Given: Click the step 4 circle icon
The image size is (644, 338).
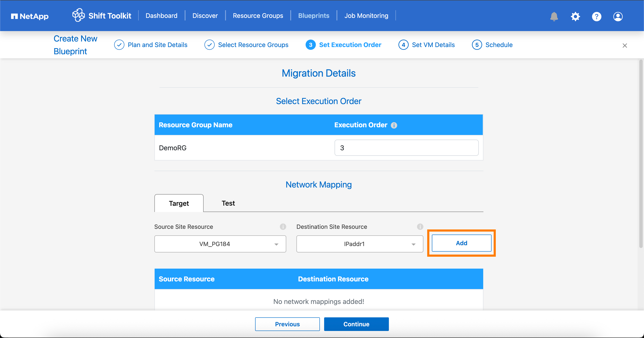Looking at the screenshot, I should [x=403, y=45].
